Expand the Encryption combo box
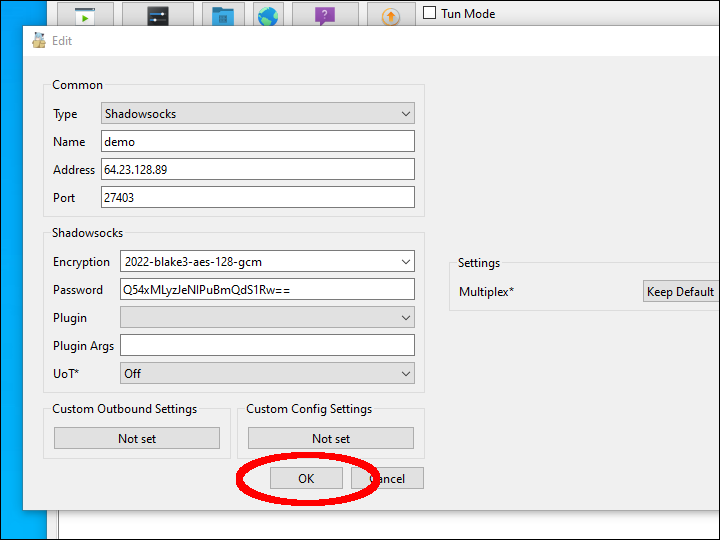720x540 pixels. point(267,262)
